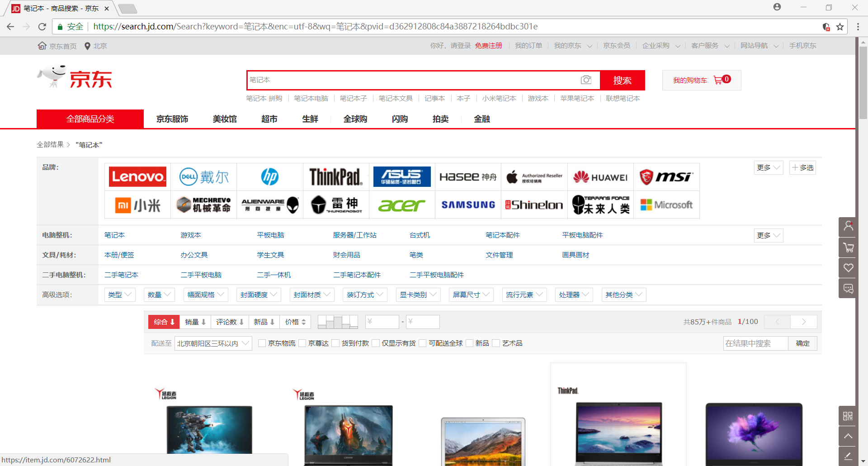The height and width of the screenshot is (466, 868).
Task: Open 全部商品分类 category menu
Action: coord(90,119)
